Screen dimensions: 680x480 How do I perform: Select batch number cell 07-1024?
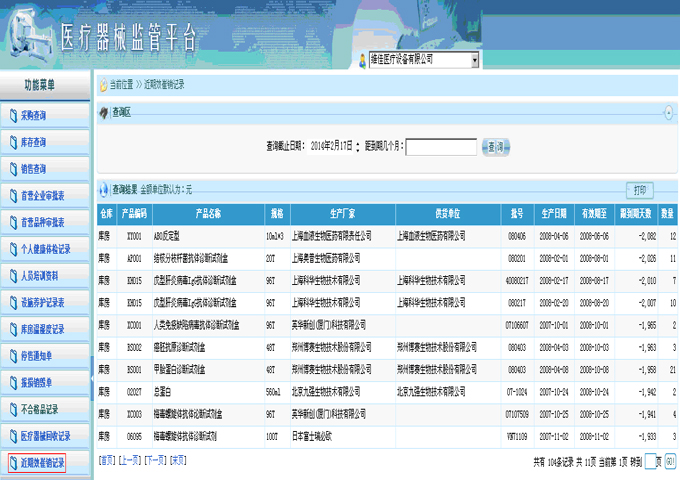coord(517,392)
